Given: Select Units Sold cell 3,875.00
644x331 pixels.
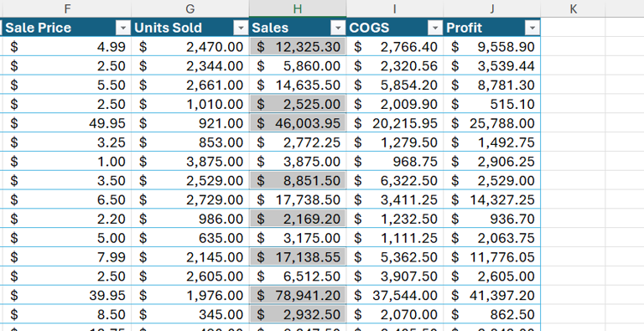Looking at the screenshot, I should pyautogui.click(x=190, y=161).
